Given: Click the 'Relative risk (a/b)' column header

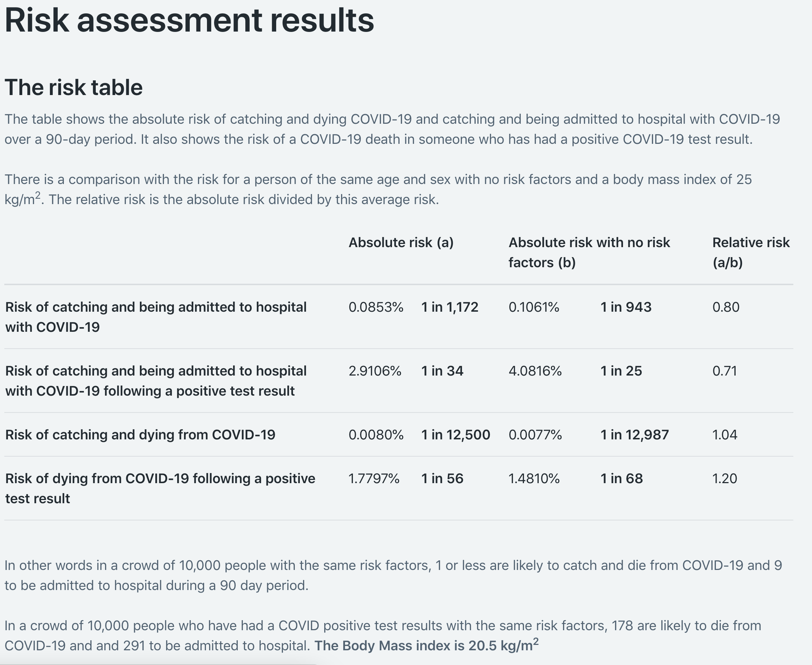Looking at the screenshot, I should (x=750, y=252).
